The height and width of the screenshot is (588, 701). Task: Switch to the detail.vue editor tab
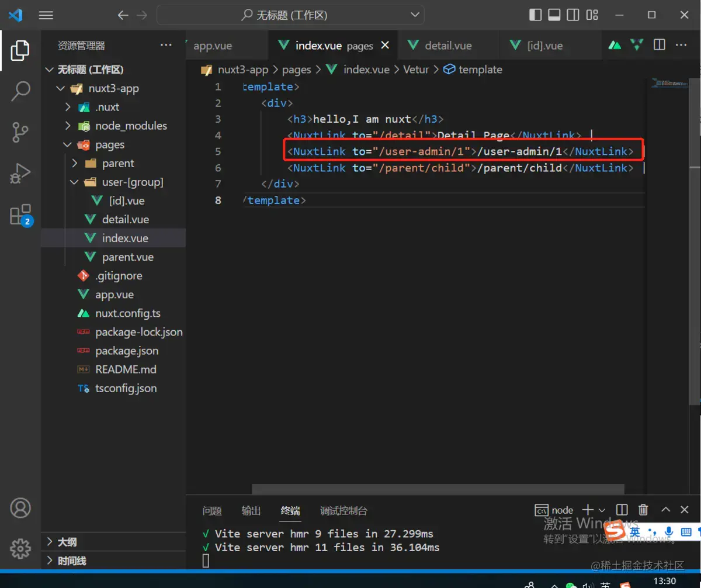click(448, 46)
